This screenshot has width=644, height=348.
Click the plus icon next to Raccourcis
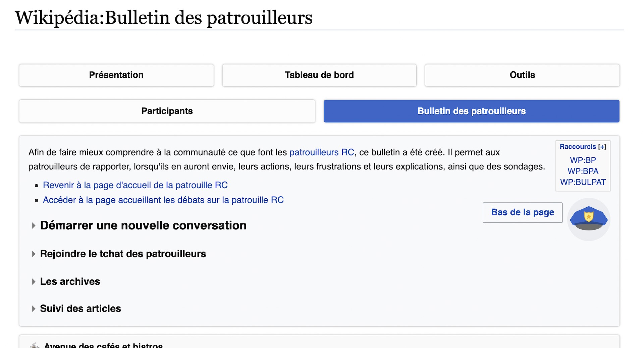602,147
